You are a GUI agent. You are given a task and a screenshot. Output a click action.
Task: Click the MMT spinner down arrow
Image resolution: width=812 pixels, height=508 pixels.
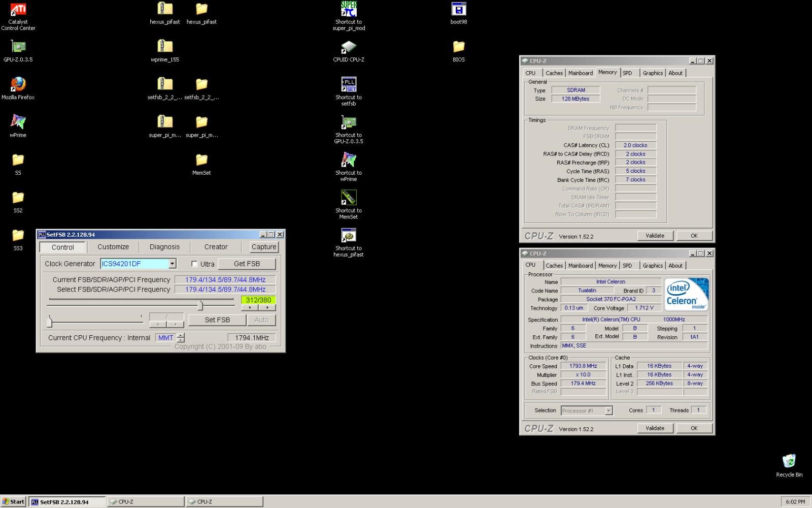181,340
